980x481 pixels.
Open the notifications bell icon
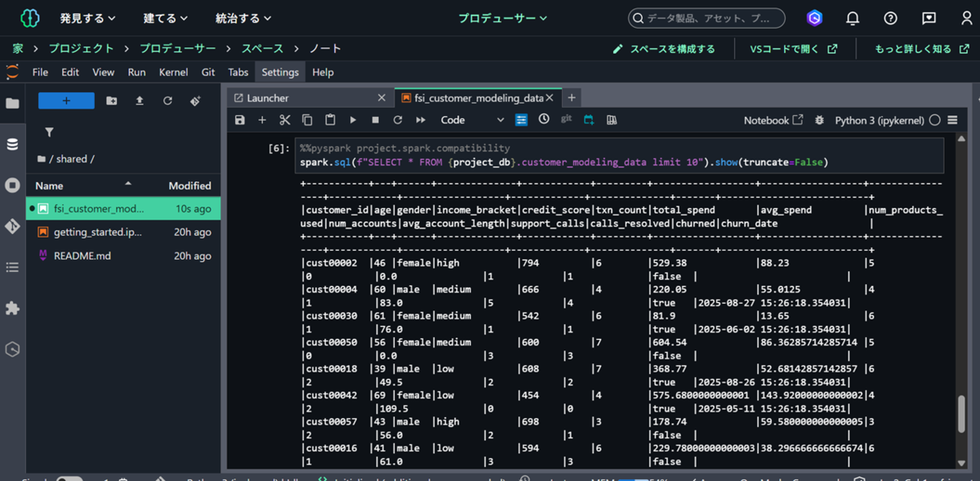tap(853, 18)
